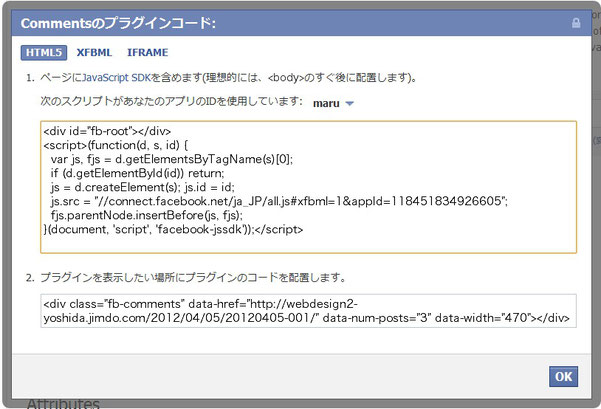Click the 'js.src' line with appId

pyautogui.click(x=279, y=201)
